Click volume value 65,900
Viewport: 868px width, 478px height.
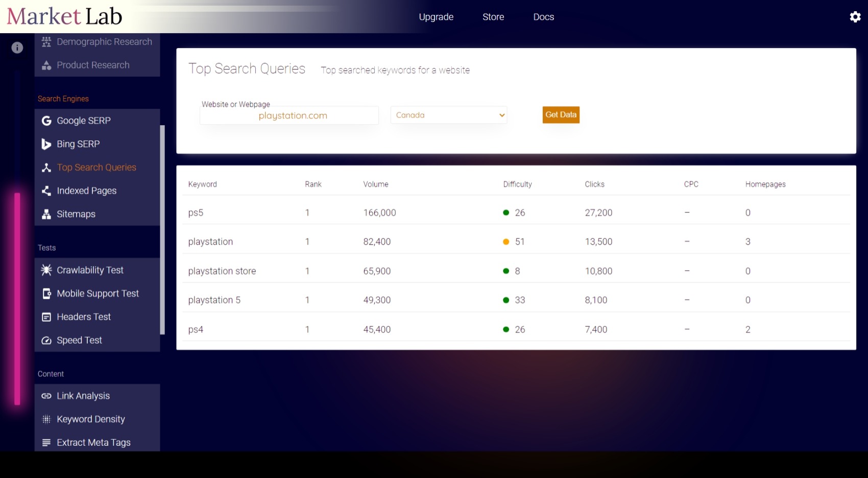pyautogui.click(x=377, y=271)
